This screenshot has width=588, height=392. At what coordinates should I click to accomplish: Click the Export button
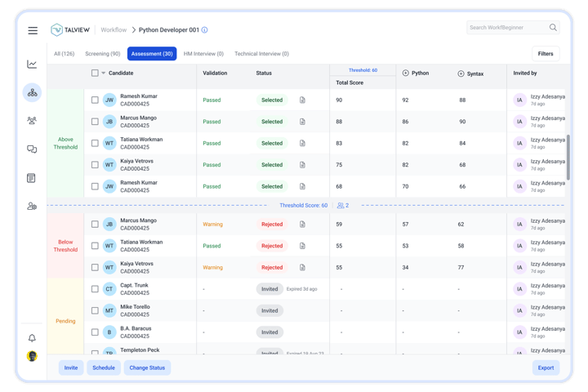point(546,367)
